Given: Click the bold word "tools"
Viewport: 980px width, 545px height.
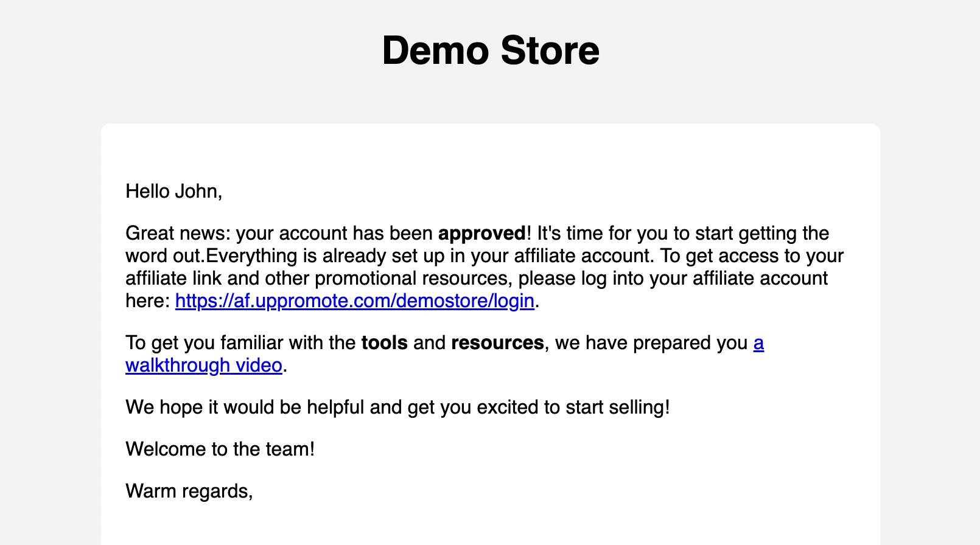Looking at the screenshot, I should point(384,343).
